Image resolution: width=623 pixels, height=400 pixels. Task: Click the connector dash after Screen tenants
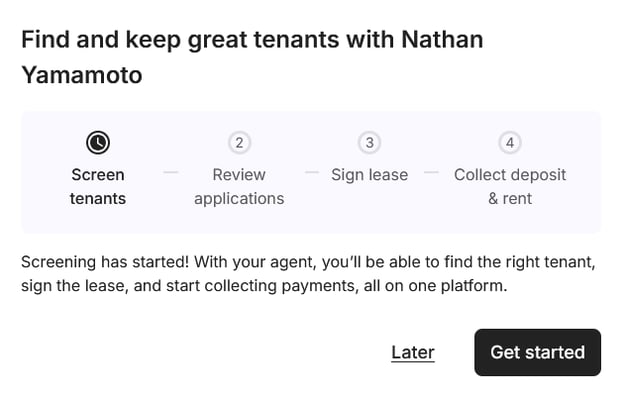[171, 172]
